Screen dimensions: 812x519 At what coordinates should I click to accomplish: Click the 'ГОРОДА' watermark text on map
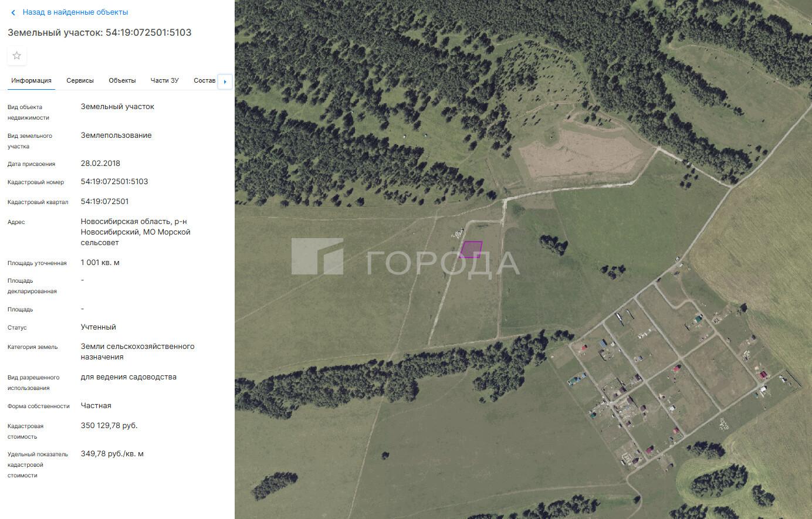[443, 263]
